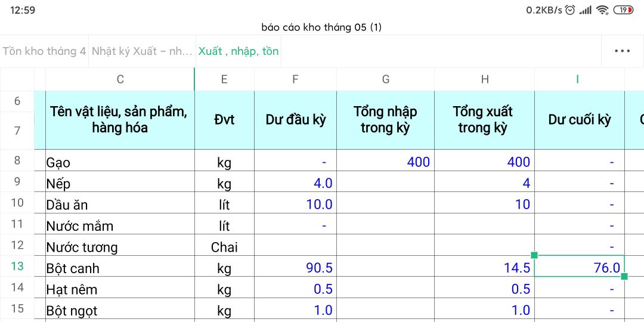The height and width of the screenshot is (322, 644).
Task: Tap the Tổng nhập trong kỳ header cell
Action: 385,119
